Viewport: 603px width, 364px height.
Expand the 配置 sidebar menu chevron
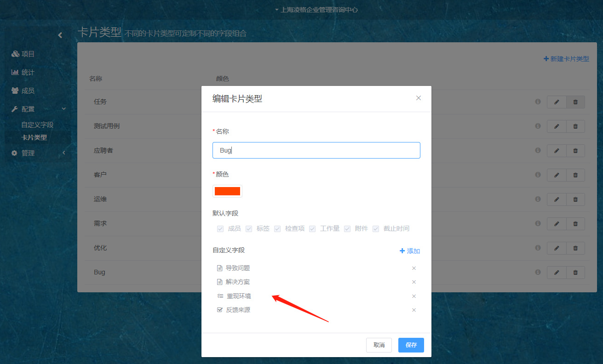64,109
